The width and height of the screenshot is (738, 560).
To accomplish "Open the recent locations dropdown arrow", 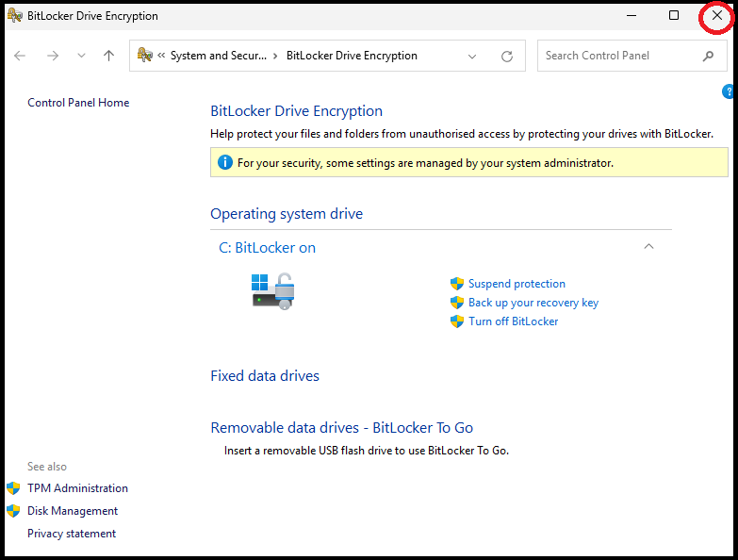I will click(x=81, y=56).
